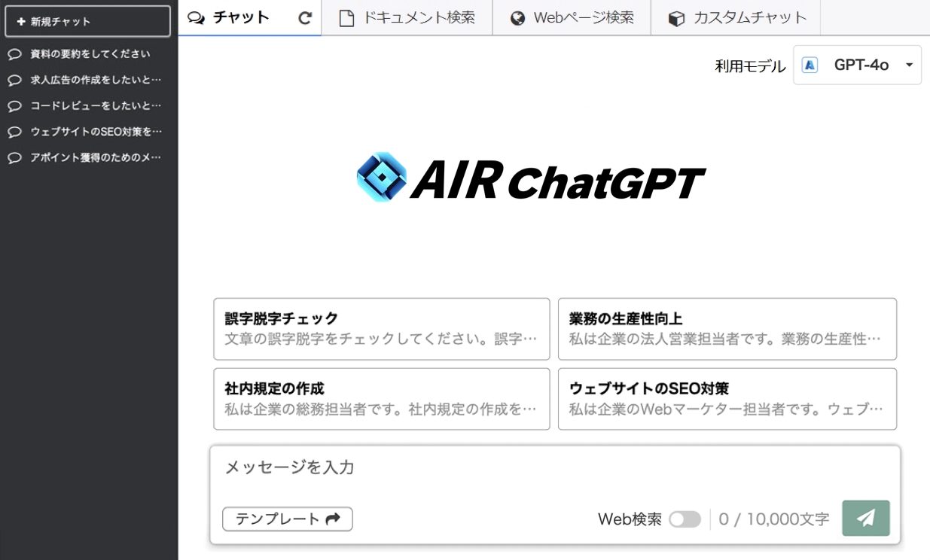
Task: Click the document icon in ドキュメント検索 tab
Action: (346, 18)
